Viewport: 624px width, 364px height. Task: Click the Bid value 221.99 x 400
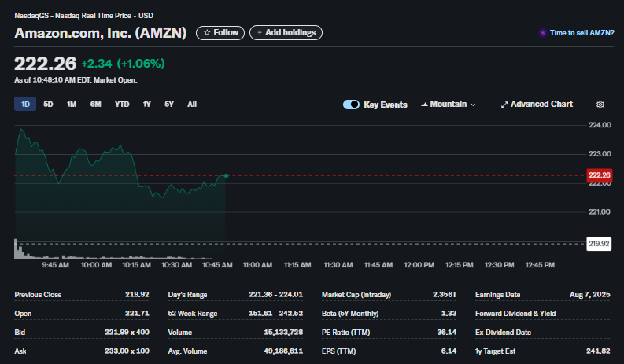[x=127, y=333]
